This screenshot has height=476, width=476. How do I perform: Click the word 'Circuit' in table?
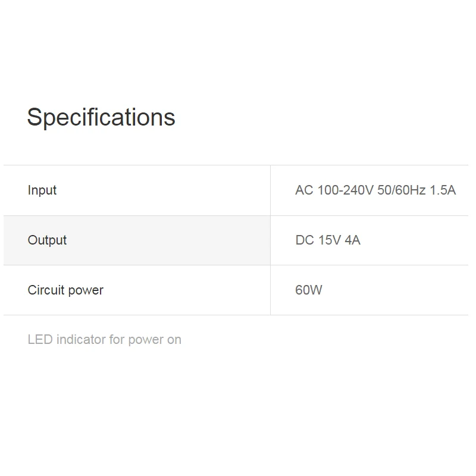(x=45, y=290)
